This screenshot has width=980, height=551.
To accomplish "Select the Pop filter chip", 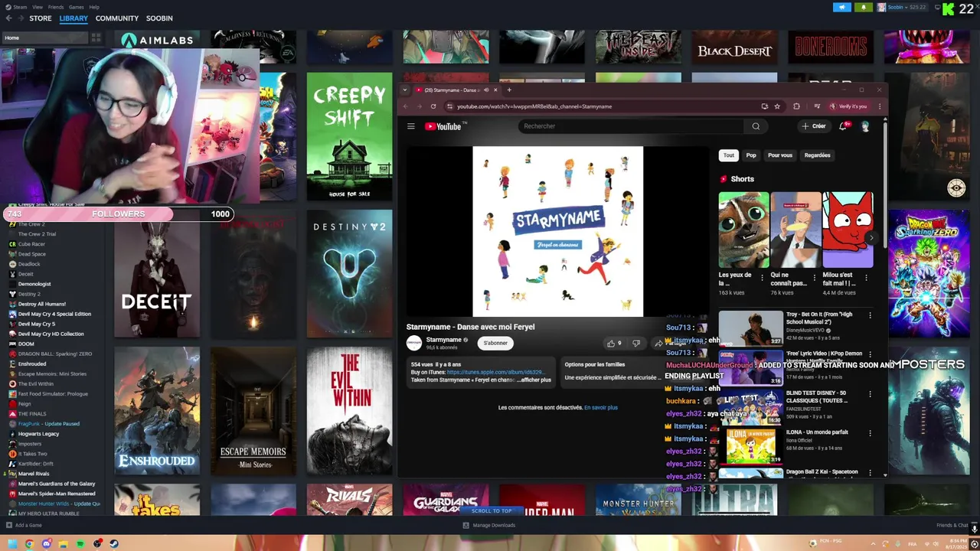I will pyautogui.click(x=751, y=155).
